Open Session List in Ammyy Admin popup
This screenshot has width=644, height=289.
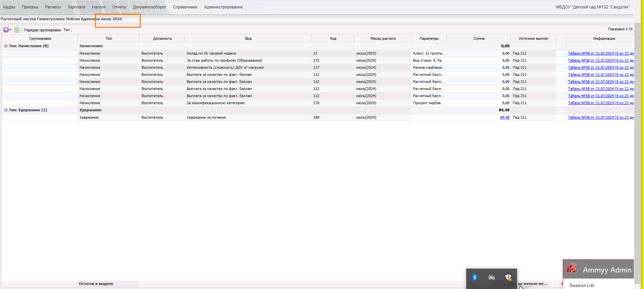[x=582, y=285]
